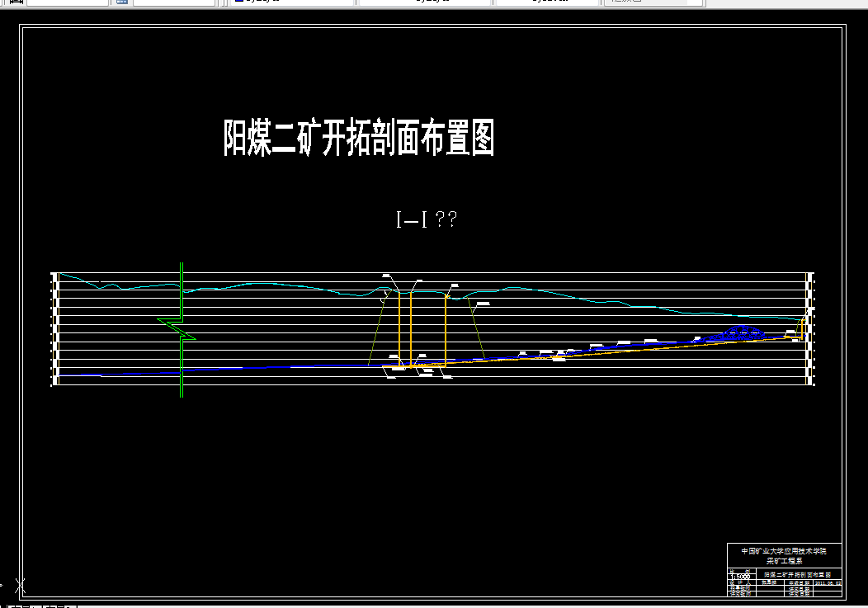The height and width of the screenshot is (608, 868).
Task: Click the section label 'I—I ??'
Action: 427,219
